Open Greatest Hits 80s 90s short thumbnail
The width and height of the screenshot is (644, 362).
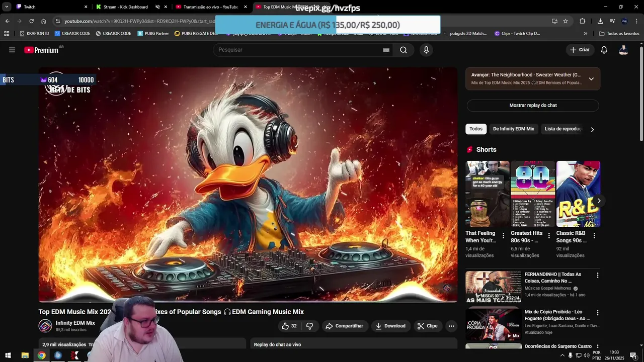pyautogui.click(x=533, y=194)
